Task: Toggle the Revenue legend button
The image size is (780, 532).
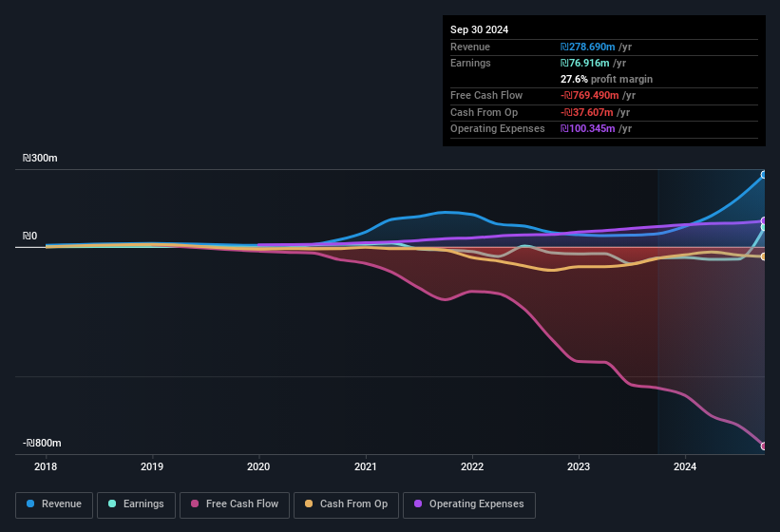Action: click(54, 505)
